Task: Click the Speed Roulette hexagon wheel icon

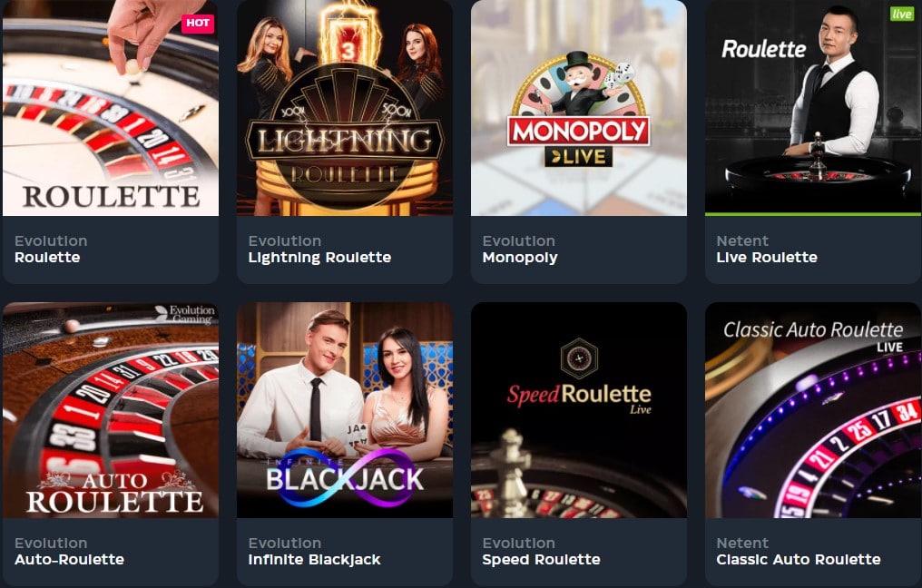Action: pos(579,358)
